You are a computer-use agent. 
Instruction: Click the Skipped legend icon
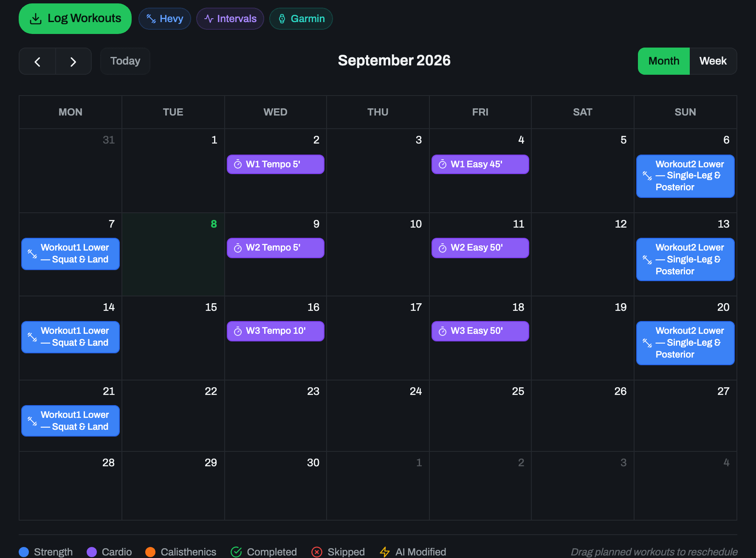tap(317, 552)
